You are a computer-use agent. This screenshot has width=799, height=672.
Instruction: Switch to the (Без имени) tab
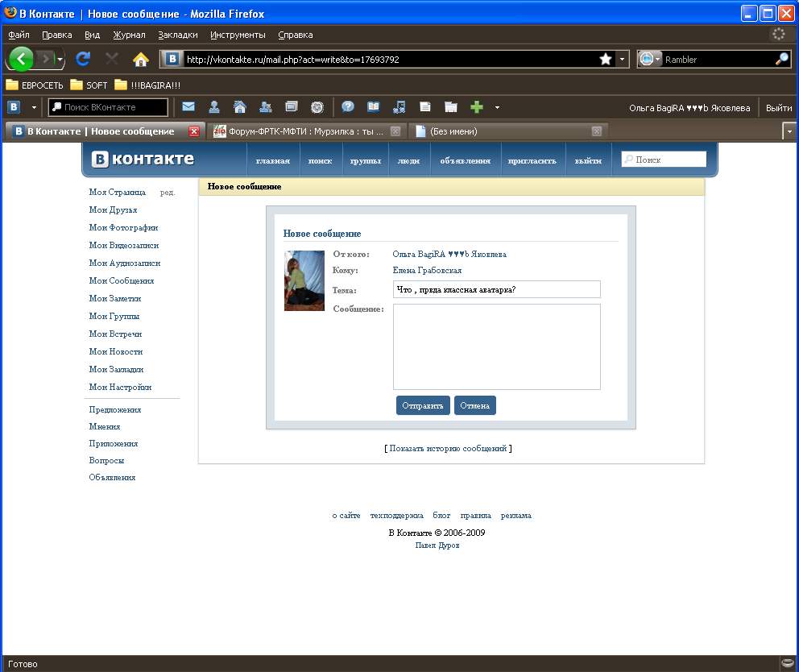click(510, 131)
